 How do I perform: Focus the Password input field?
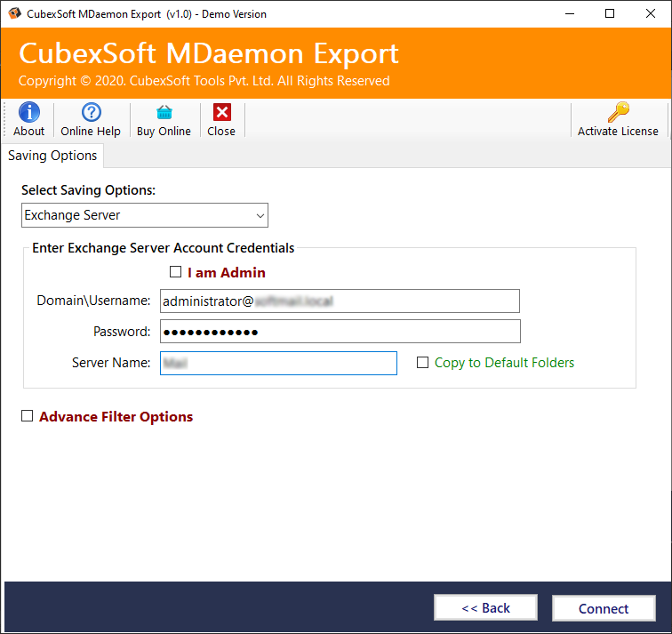pyautogui.click(x=340, y=332)
